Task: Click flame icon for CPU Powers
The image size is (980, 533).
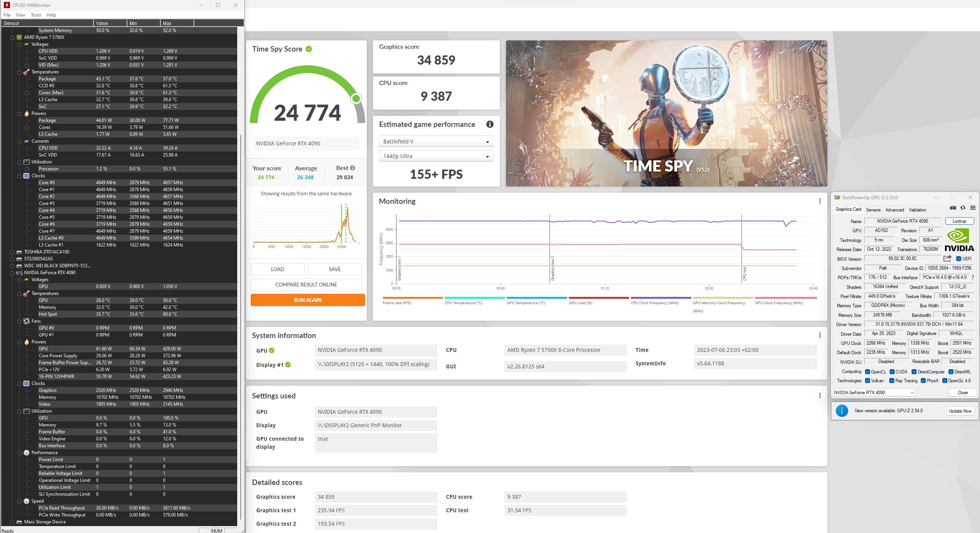Action: (x=26, y=113)
